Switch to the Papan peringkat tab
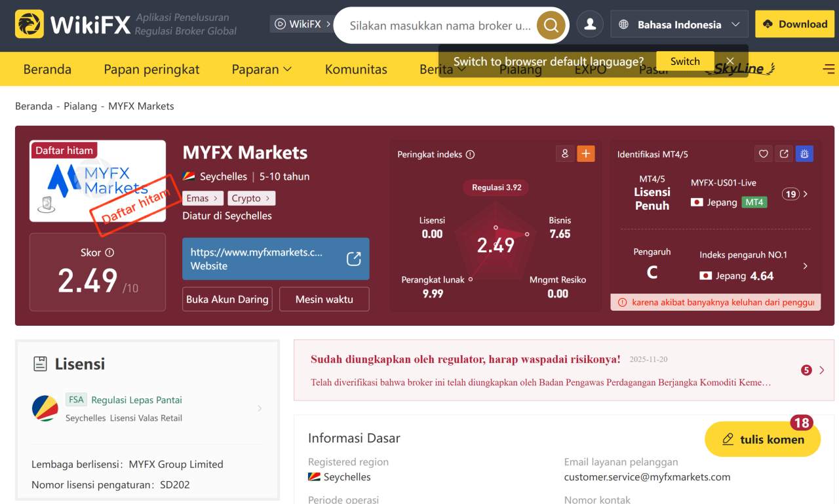The image size is (839, 504). 151,69
